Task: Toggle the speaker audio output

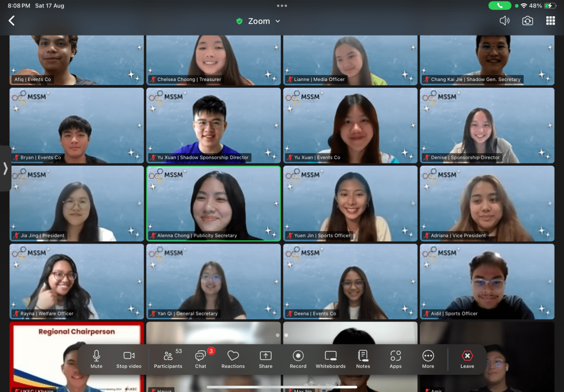Action: click(x=504, y=21)
